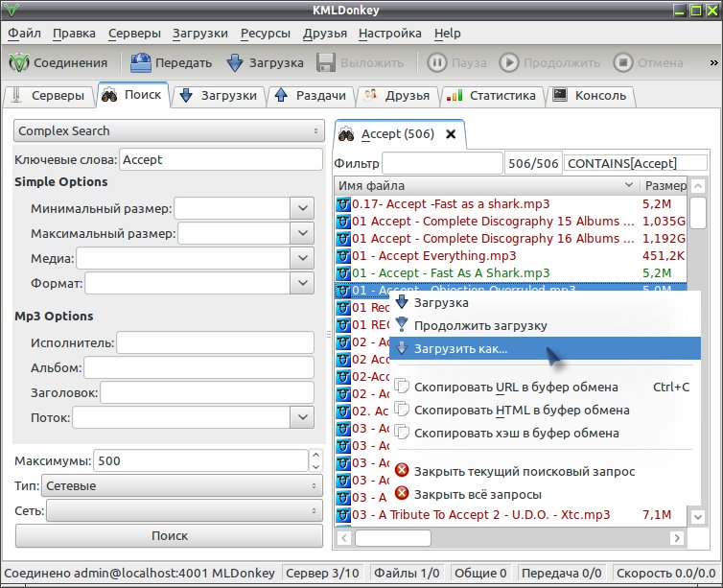The width and height of the screenshot is (723, 588).
Task: Choose Скопировать хэш в буфер обмена
Action: point(545,433)
